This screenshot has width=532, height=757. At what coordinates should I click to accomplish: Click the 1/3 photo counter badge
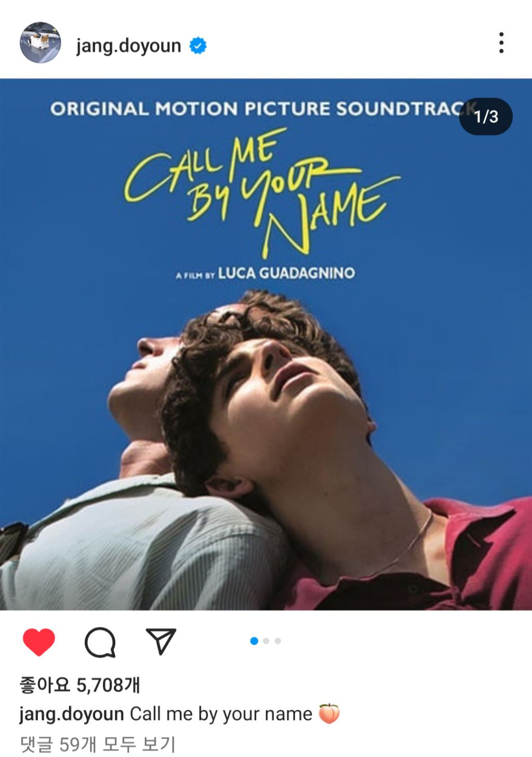coord(486,116)
